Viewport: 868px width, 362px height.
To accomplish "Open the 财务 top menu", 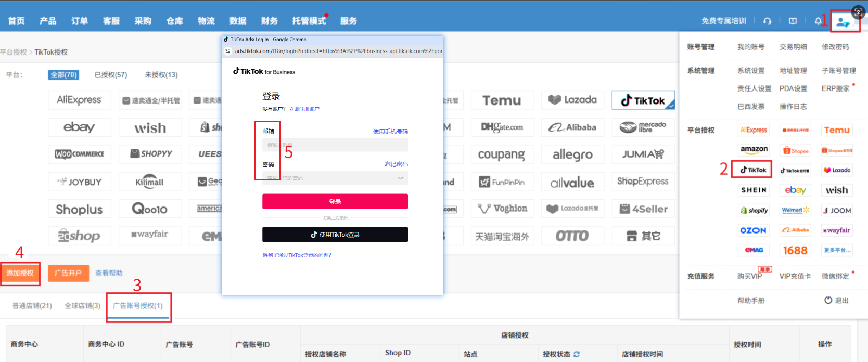I will click(270, 21).
